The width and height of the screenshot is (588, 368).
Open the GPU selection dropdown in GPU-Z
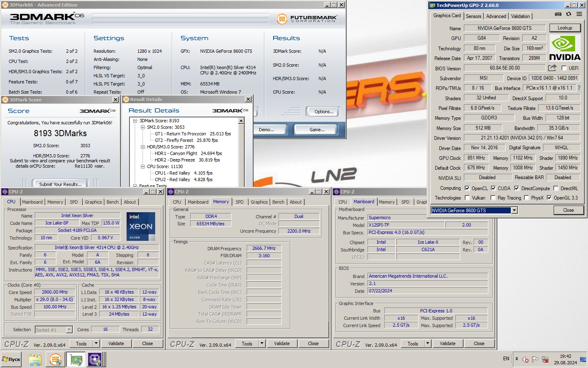[514, 210]
